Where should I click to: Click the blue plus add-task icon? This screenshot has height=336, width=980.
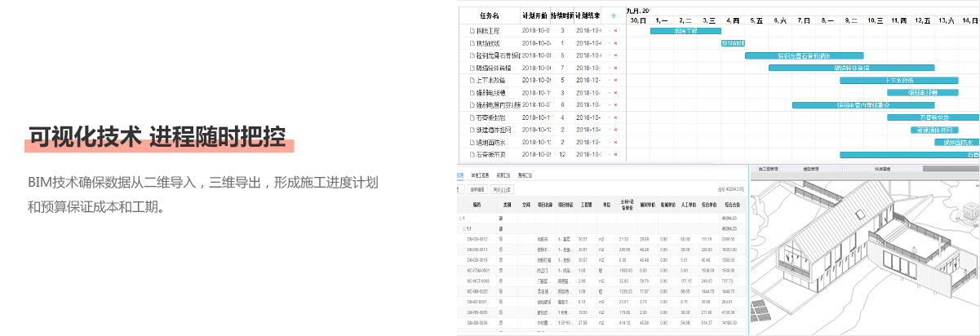pos(614,15)
